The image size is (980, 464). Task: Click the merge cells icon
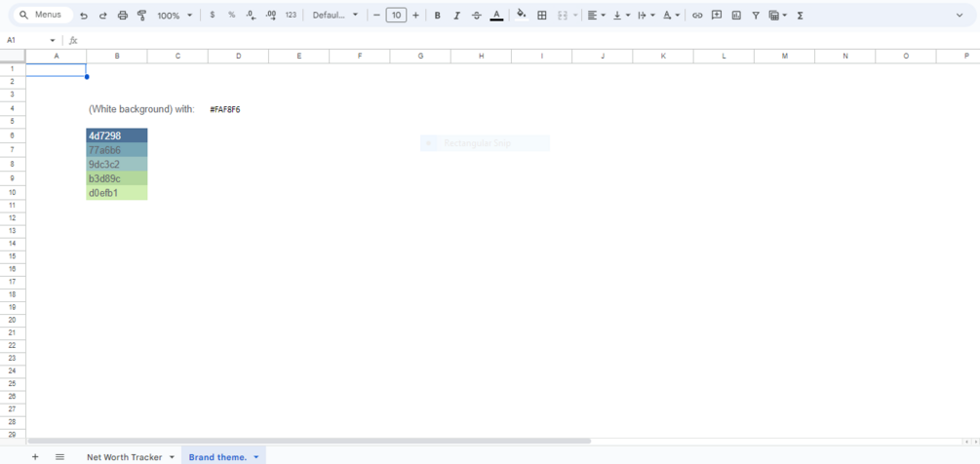[562, 16]
